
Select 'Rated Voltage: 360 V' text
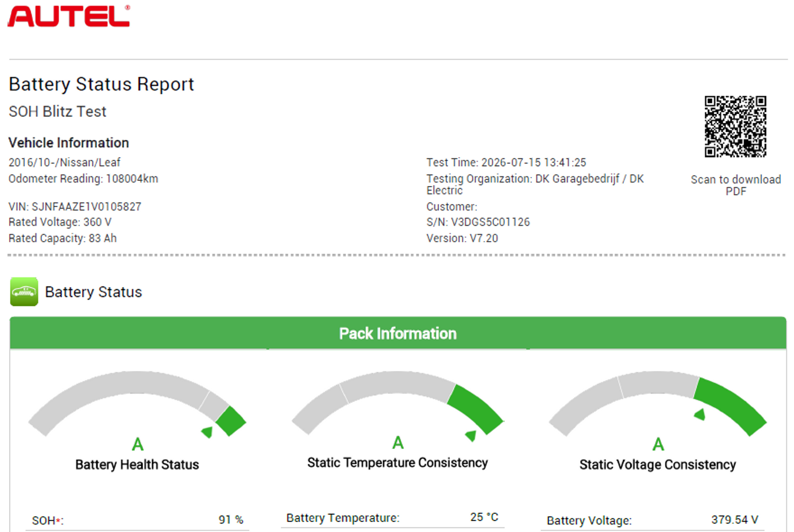(x=60, y=222)
